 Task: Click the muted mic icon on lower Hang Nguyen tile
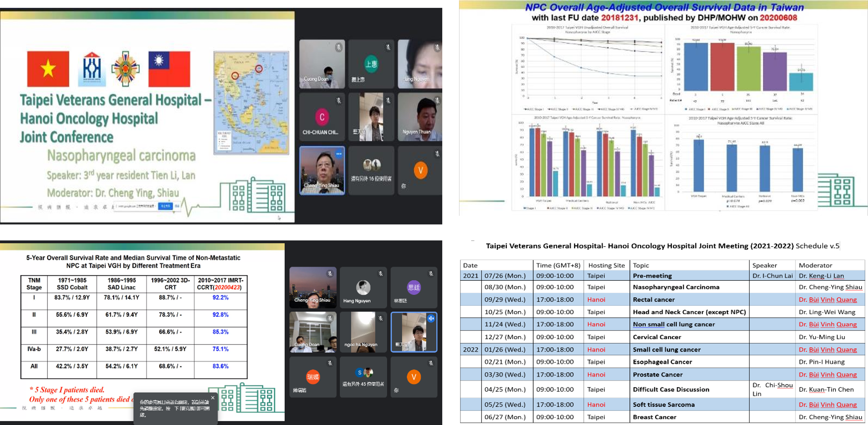pyautogui.click(x=381, y=273)
